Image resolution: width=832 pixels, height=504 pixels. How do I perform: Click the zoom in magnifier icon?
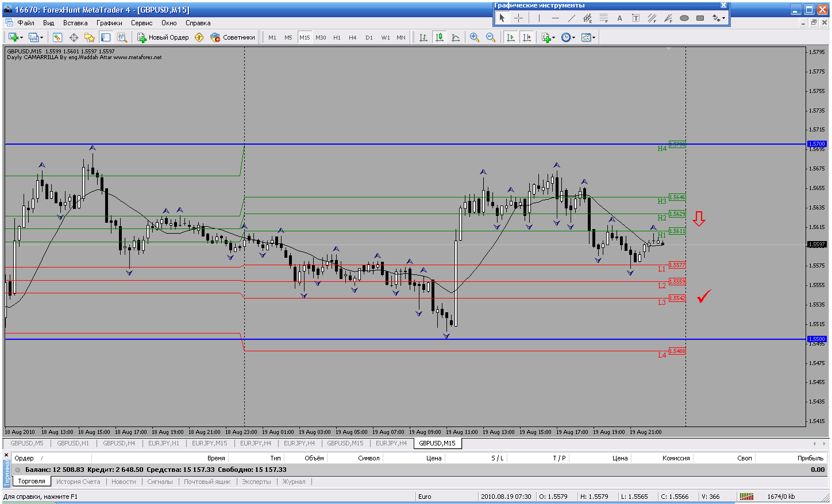[x=475, y=37]
